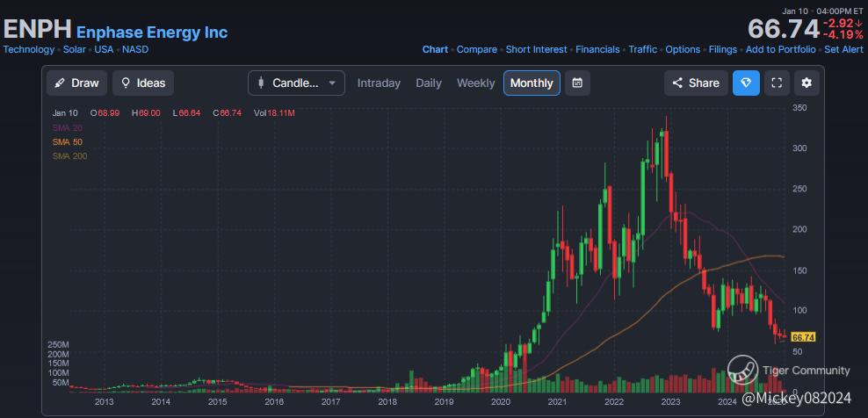Select the Monthly timeframe
Image resolution: width=868 pixels, height=418 pixels.
(x=532, y=83)
